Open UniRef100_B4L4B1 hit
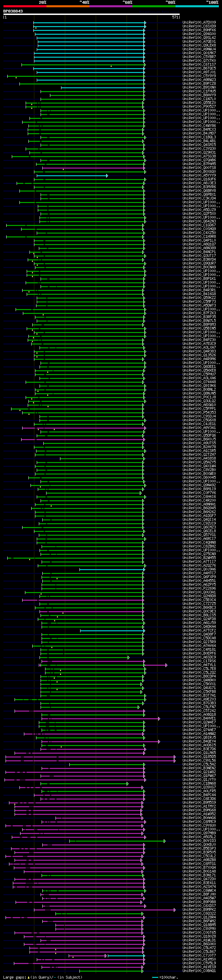Viewport: 222px width, 980px height. pos(199,141)
